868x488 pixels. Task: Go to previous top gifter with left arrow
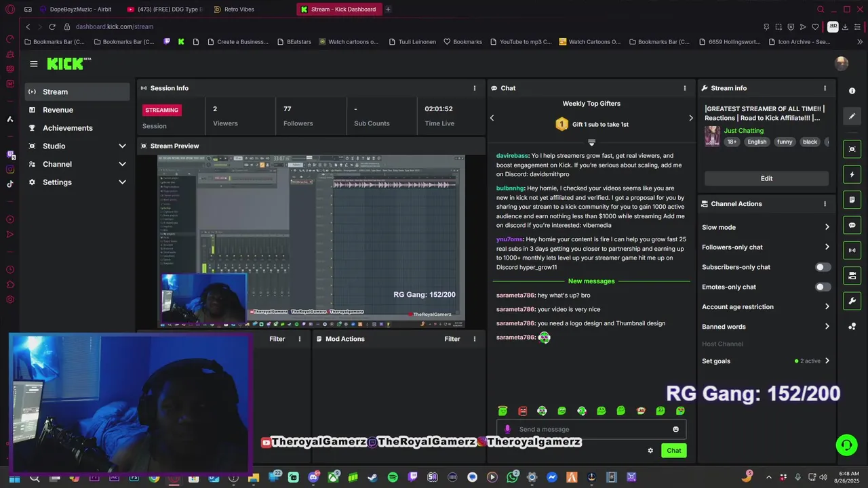click(x=492, y=118)
